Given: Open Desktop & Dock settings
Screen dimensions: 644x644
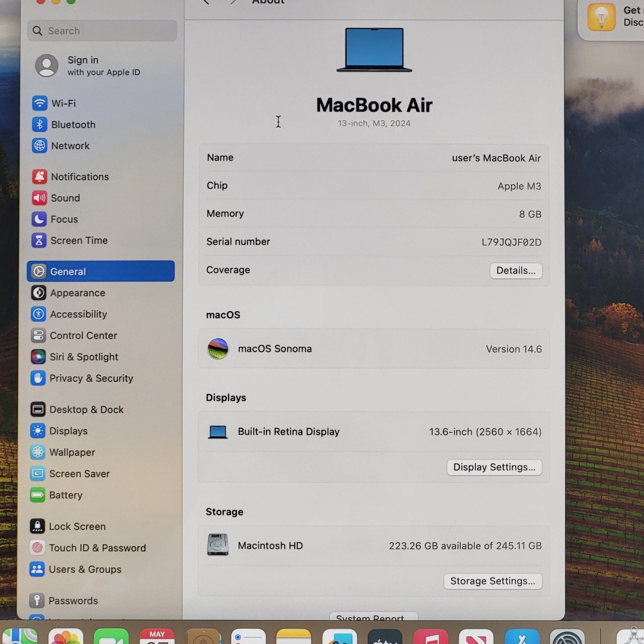Looking at the screenshot, I should point(101,410).
